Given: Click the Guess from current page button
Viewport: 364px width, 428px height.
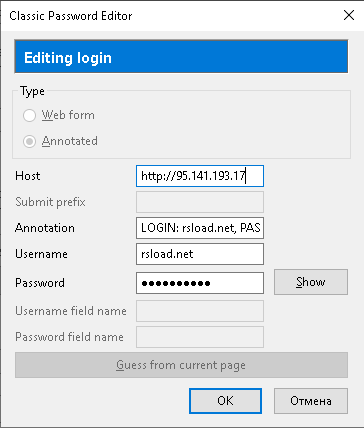Looking at the screenshot, I should (181, 365).
